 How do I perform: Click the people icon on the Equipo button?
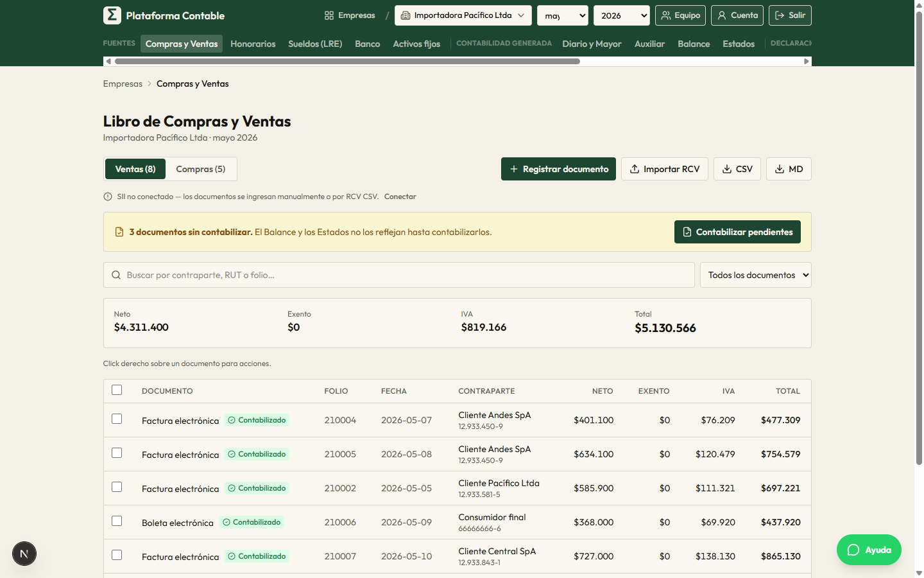click(666, 15)
